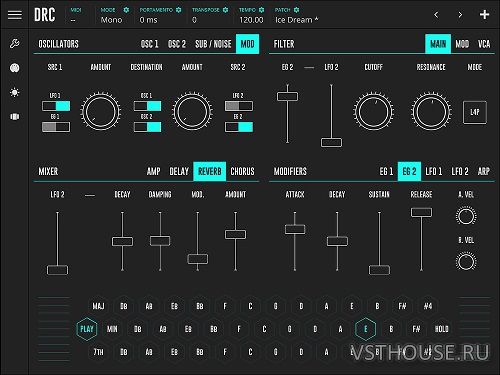Toggle the HOLD chord button

click(x=441, y=329)
